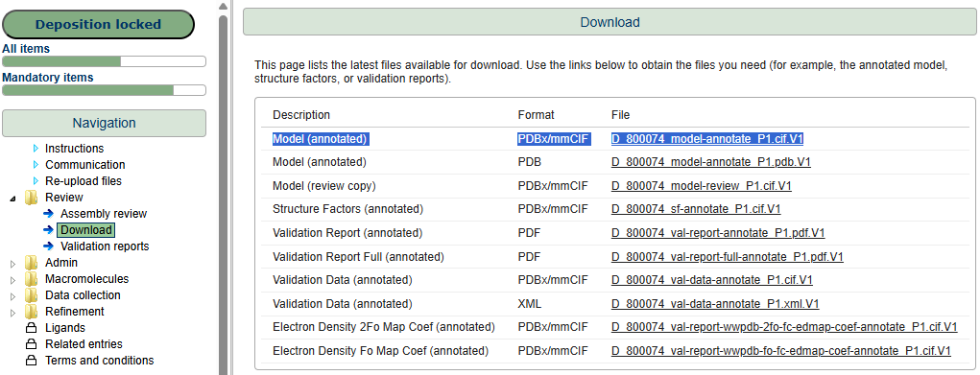Download D_800074_model-annotate_P1.pdb.V1 file
This screenshot has height=375, width=980.
coord(711,162)
